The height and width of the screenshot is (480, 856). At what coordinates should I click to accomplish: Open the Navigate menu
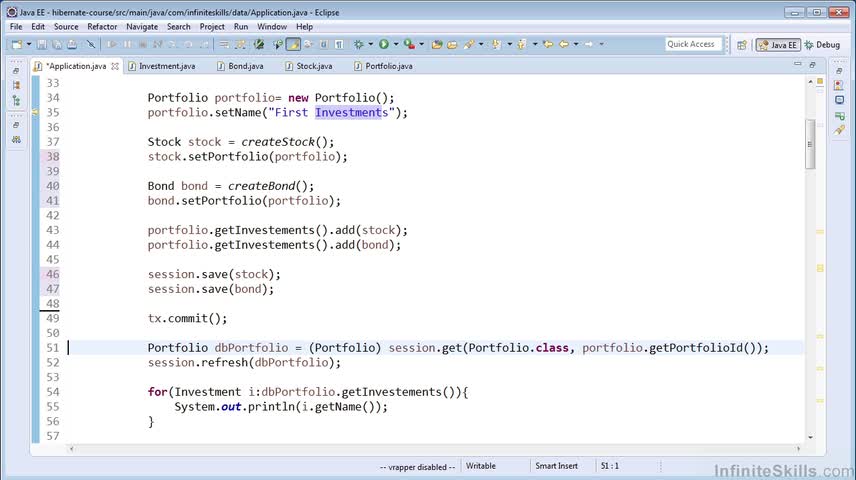[x=142, y=26]
